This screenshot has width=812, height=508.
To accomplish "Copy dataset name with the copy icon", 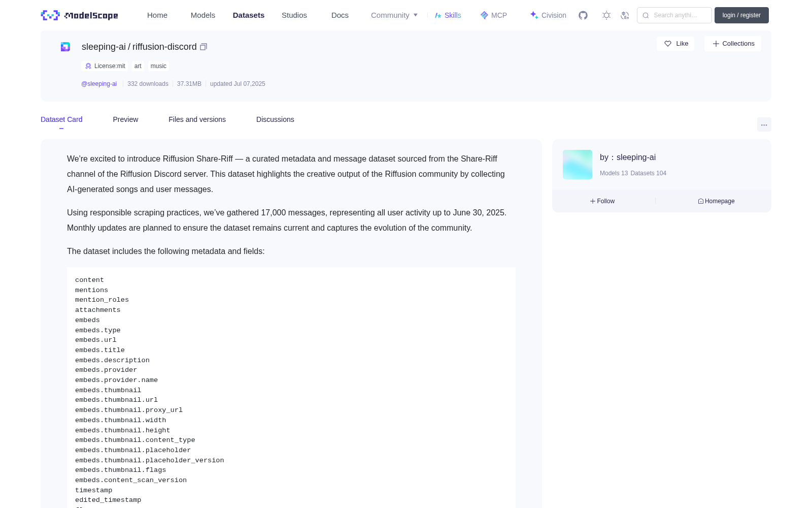I will click(204, 47).
